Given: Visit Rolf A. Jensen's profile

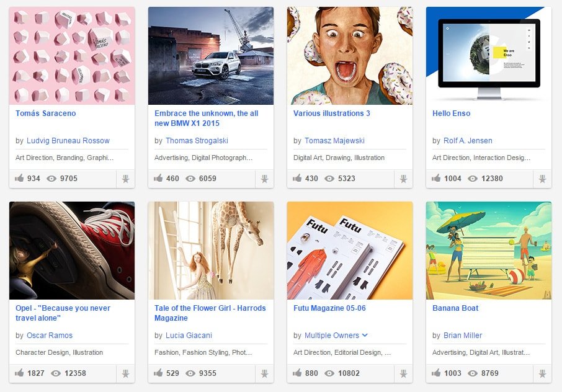Looking at the screenshot, I should (x=468, y=140).
